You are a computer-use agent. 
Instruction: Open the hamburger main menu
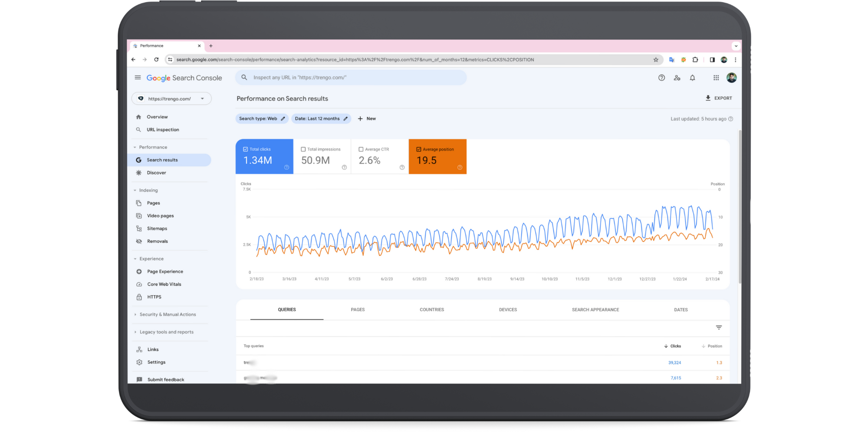[138, 78]
